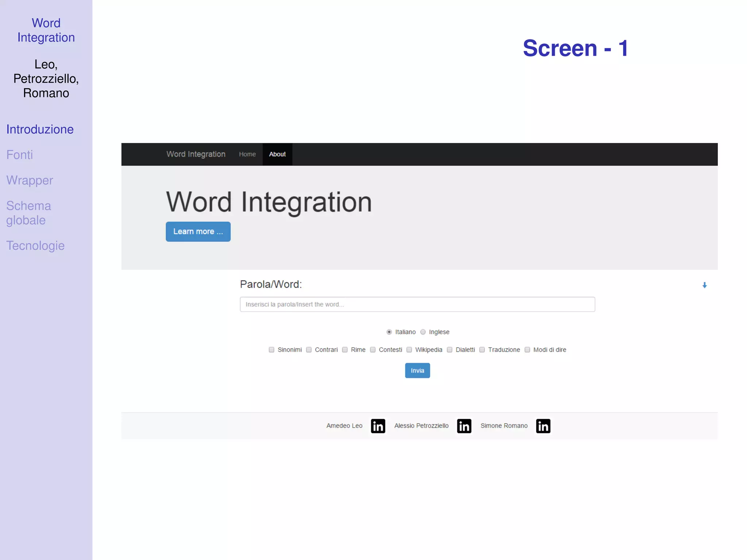Click the Learn more button
The image size is (747, 560).
(x=198, y=232)
